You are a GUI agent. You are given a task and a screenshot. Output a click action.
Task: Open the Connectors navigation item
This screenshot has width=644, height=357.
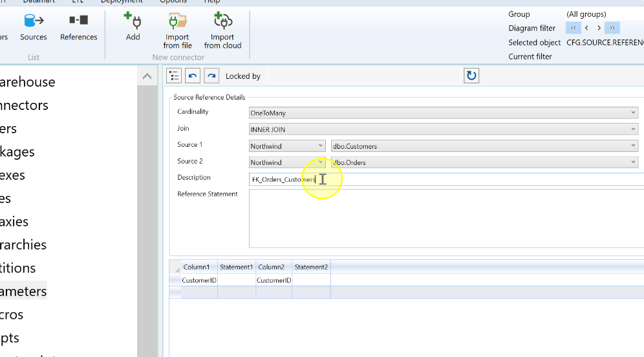[24, 105]
